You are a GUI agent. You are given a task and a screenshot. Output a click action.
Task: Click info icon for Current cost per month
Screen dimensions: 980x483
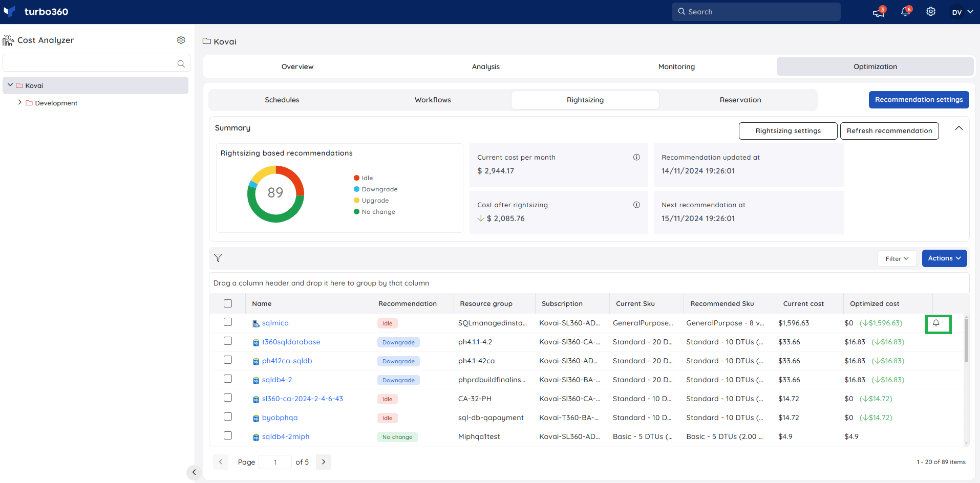[636, 157]
